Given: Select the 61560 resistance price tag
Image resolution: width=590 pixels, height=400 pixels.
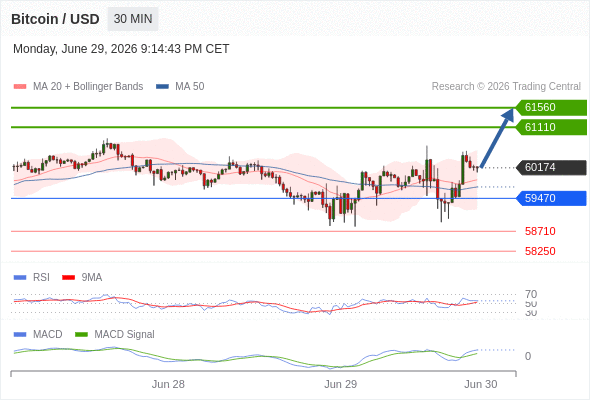Looking at the screenshot, I should click(551, 107).
